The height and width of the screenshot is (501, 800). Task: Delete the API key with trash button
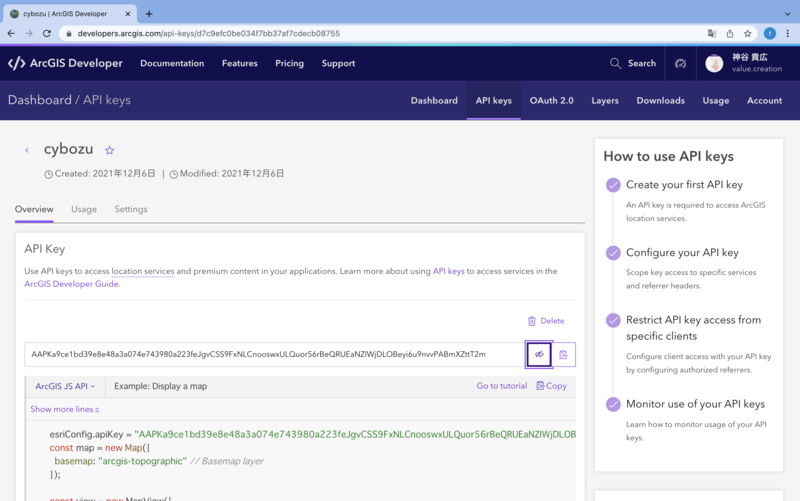point(546,321)
